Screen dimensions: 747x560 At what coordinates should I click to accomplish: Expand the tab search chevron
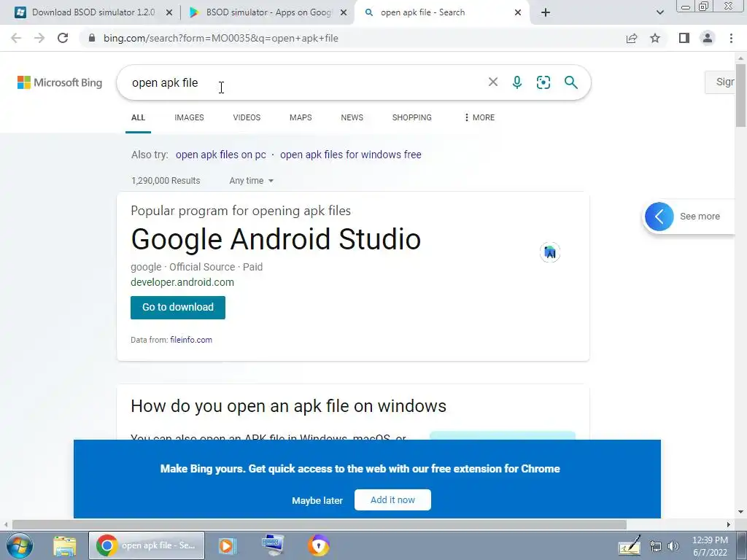(x=659, y=13)
